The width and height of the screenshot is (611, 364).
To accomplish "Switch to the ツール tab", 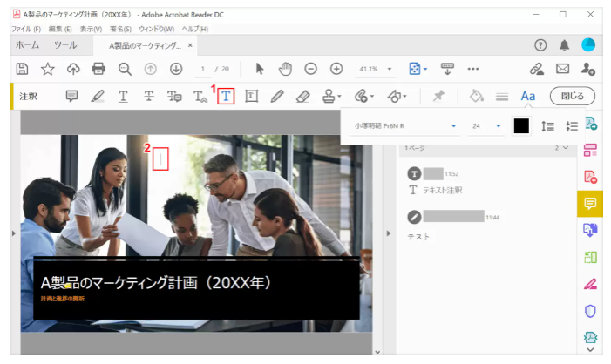I will [65, 44].
